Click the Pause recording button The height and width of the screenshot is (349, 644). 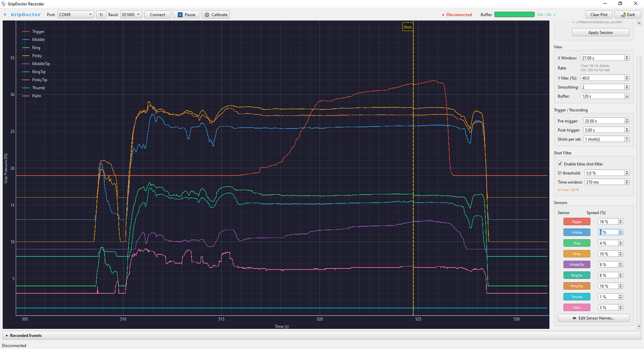(186, 14)
